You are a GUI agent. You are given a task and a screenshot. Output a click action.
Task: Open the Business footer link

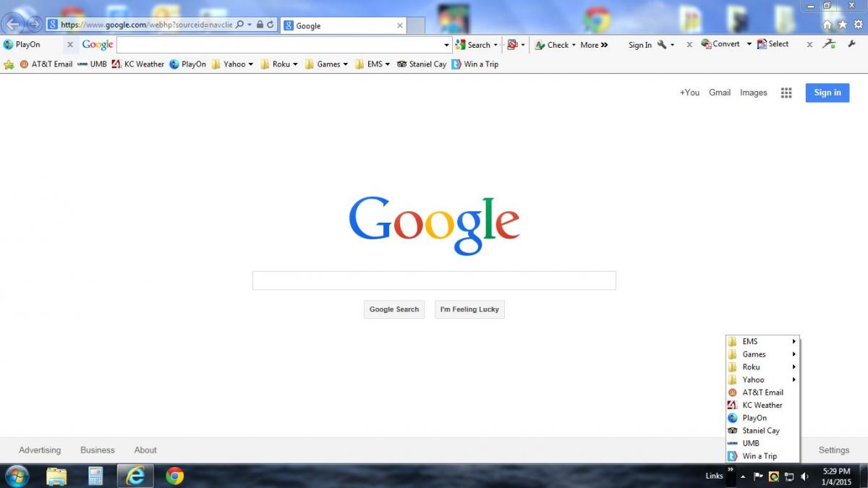point(98,450)
